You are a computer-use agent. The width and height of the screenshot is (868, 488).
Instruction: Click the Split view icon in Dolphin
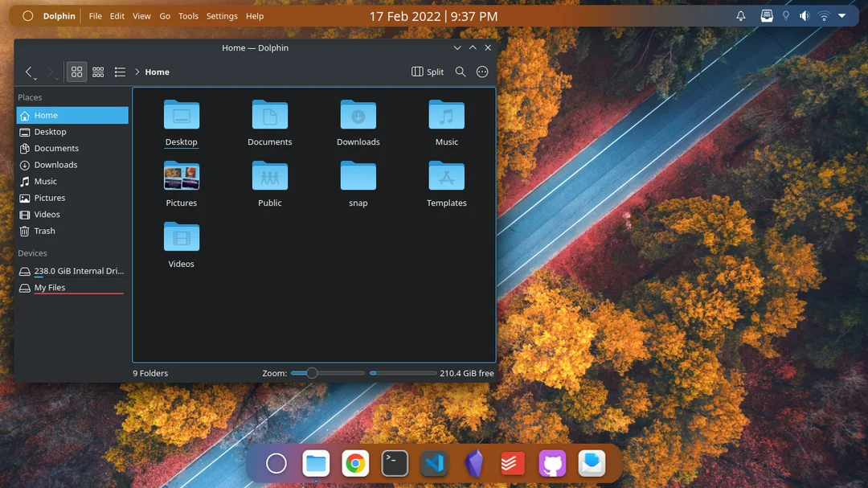pyautogui.click(x=427, y=72)
